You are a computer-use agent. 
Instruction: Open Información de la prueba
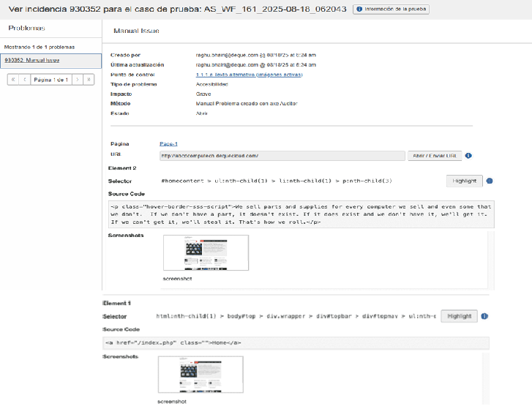(x=391, y=10)
